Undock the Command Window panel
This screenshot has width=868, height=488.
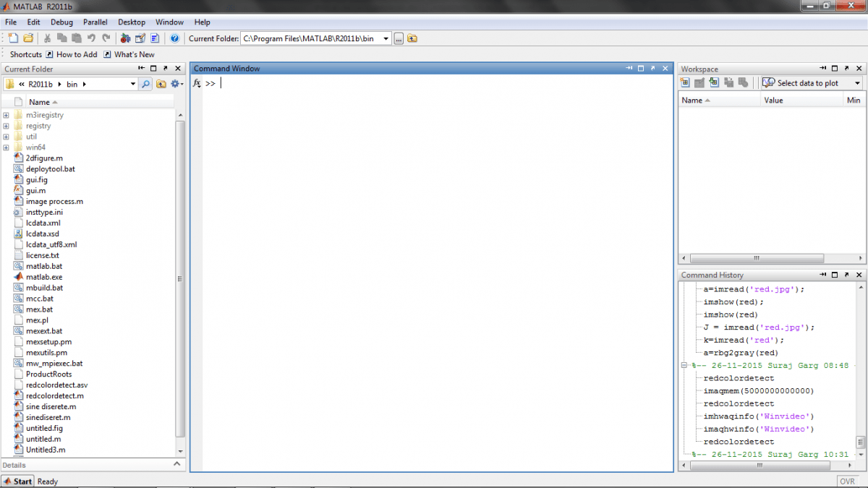tap(653, 69)
